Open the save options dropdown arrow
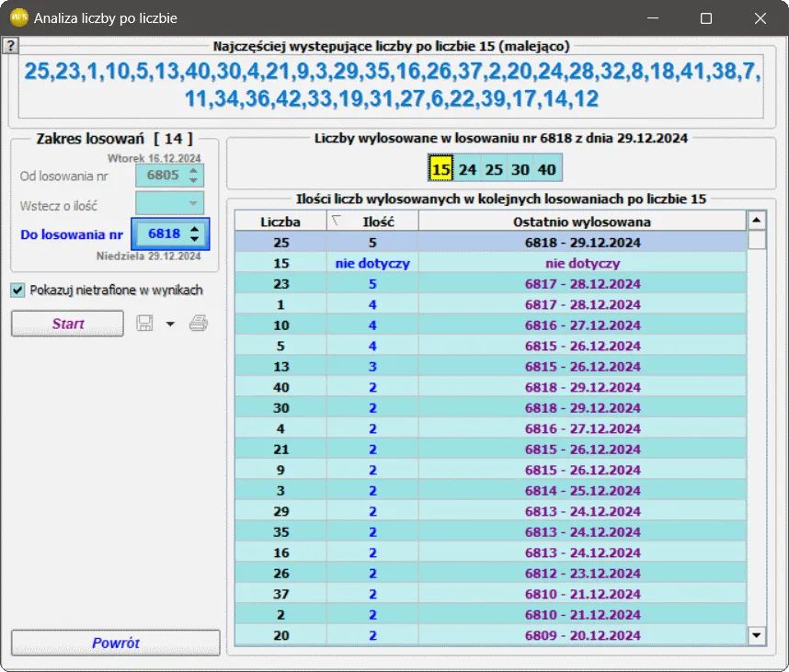Screen dimensions: 789x672 170,324
